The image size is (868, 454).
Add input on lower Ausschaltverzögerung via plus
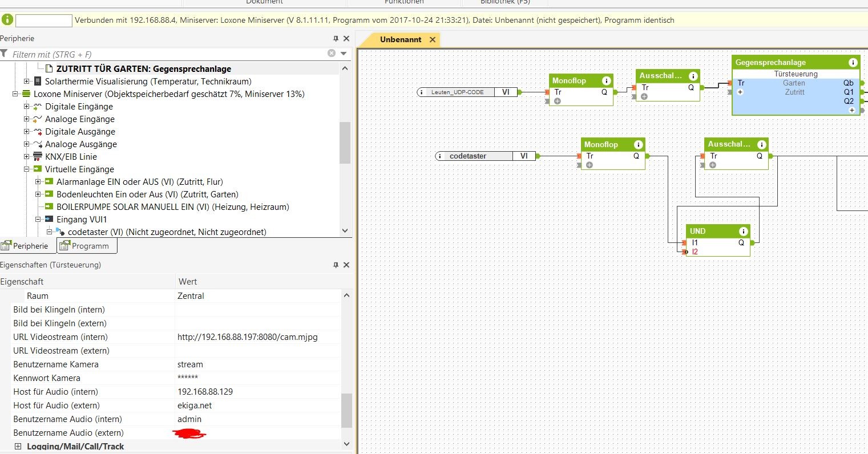(x=712, y=165)
